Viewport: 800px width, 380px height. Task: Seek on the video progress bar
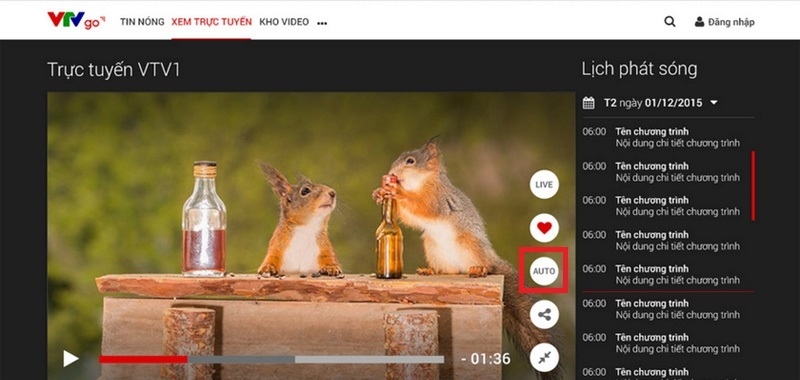click(271, 359)
